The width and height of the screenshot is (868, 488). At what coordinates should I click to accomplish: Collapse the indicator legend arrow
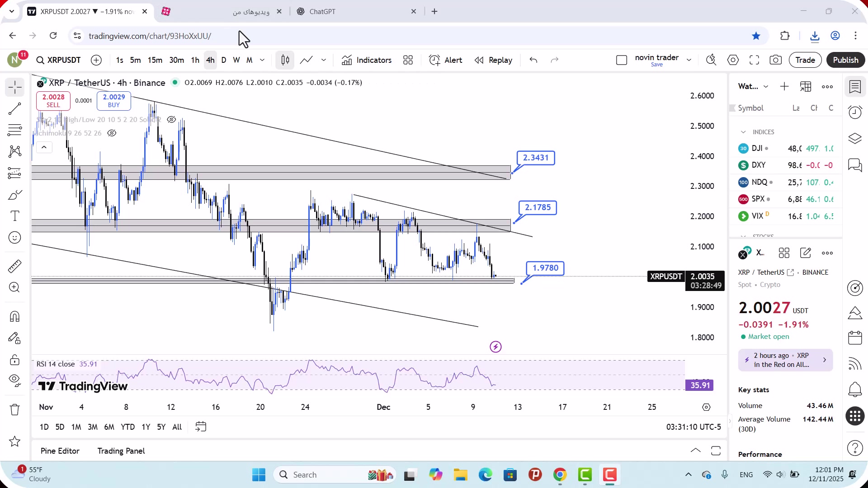click(44, 147)
